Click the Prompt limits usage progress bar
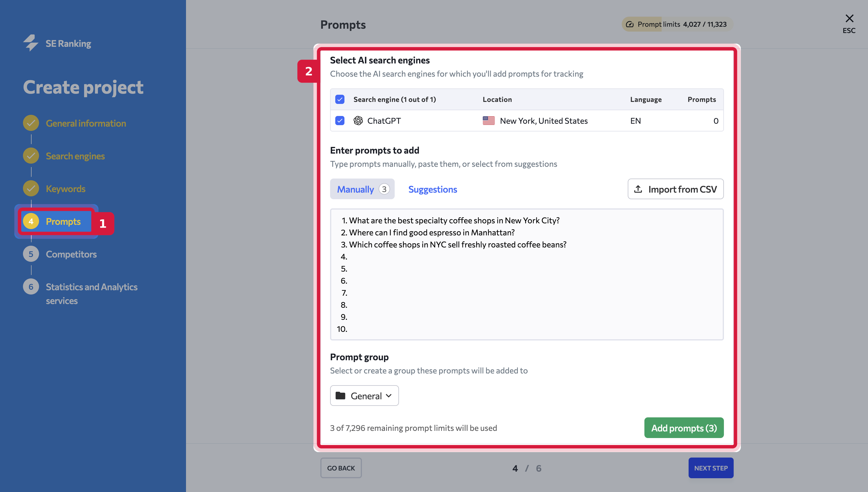This screenshot has height=492, width=868. 677,24
